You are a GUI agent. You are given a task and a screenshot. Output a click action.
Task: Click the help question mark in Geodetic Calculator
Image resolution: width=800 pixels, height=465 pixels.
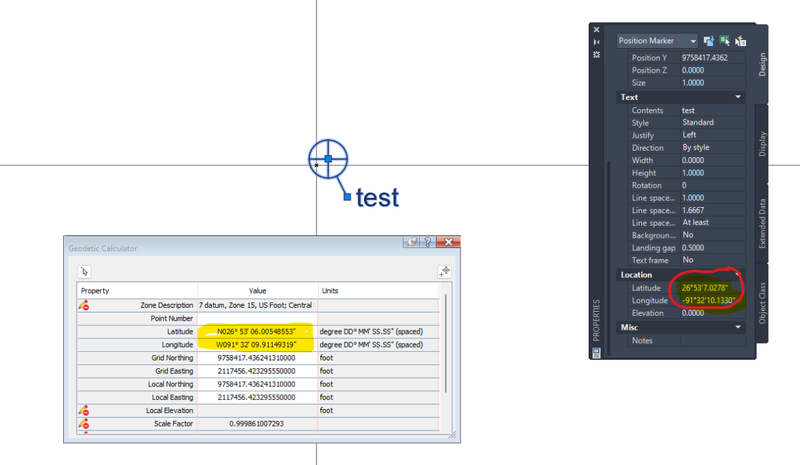427,243
